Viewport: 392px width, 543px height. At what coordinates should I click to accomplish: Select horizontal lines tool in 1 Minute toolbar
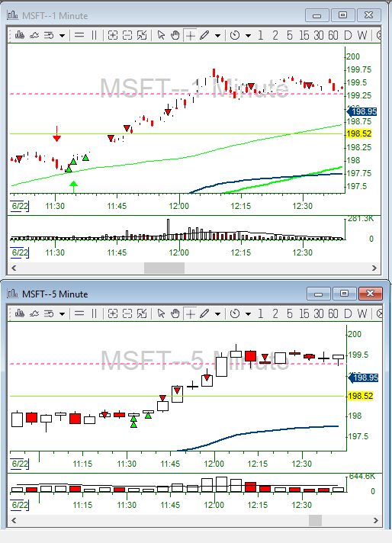point(79,35)
